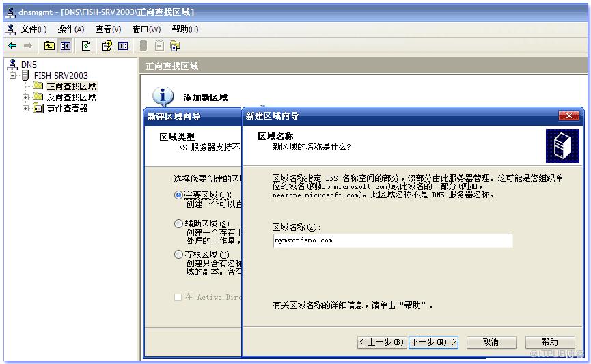
Task: Open the 帮助(H) menu
Action: click(185, 29)
